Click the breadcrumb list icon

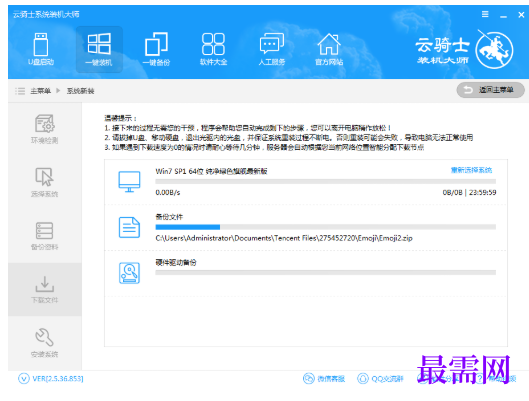(20, 91)
